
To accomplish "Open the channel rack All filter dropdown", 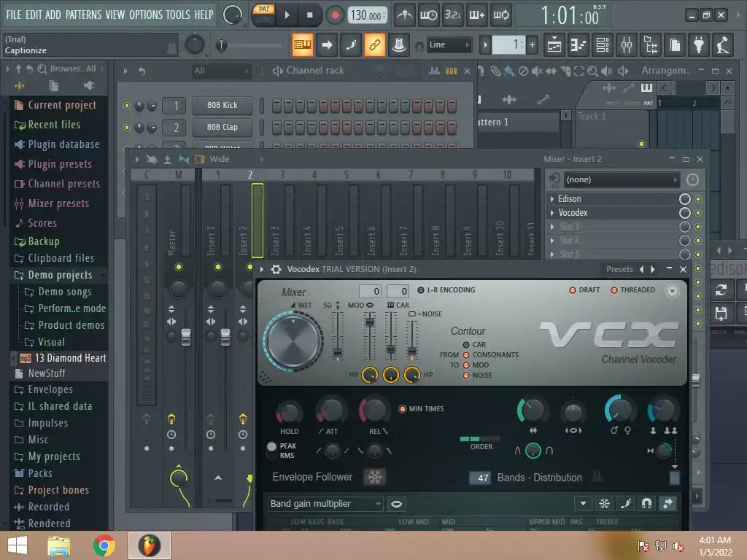I will [x=222, y=71].
